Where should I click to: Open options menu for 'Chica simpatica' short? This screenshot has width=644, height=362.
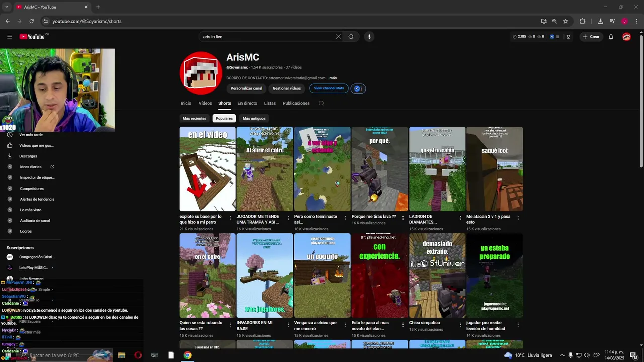pyautogui.click(x=460, y=325)
